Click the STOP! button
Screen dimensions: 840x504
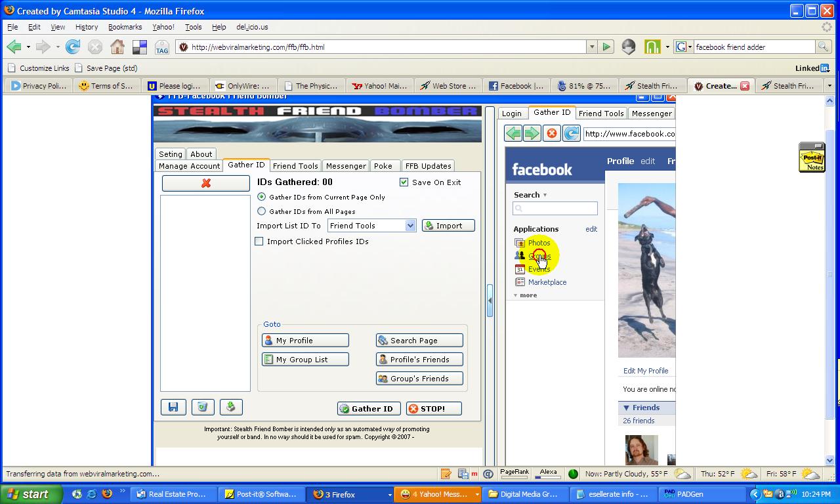tap(434, 408)
